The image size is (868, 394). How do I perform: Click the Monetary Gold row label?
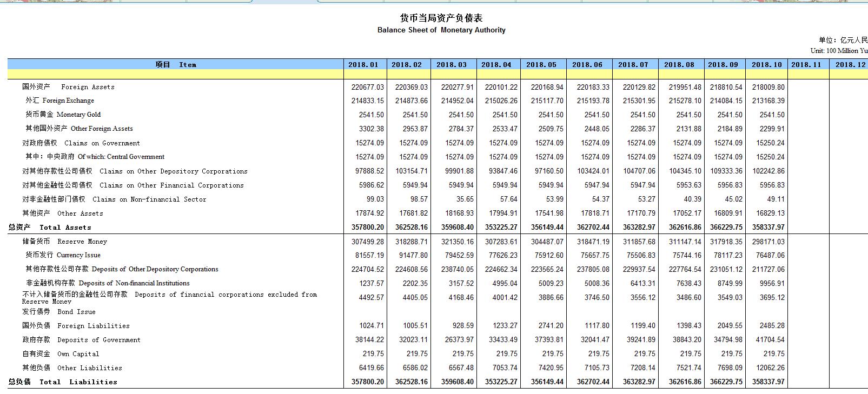pos(63,115)
